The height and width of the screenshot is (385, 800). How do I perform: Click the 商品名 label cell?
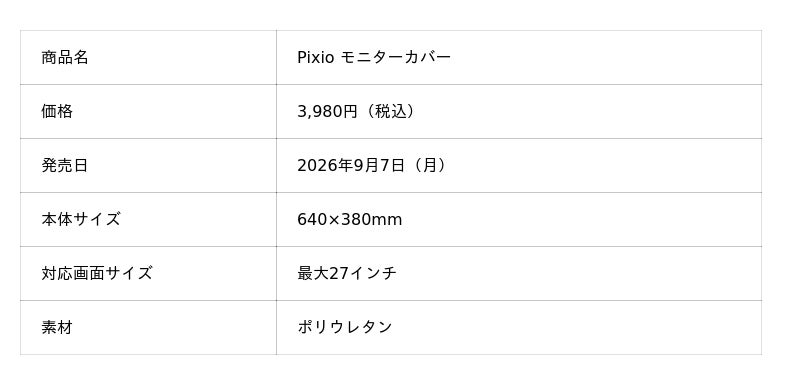coord(148,58)
